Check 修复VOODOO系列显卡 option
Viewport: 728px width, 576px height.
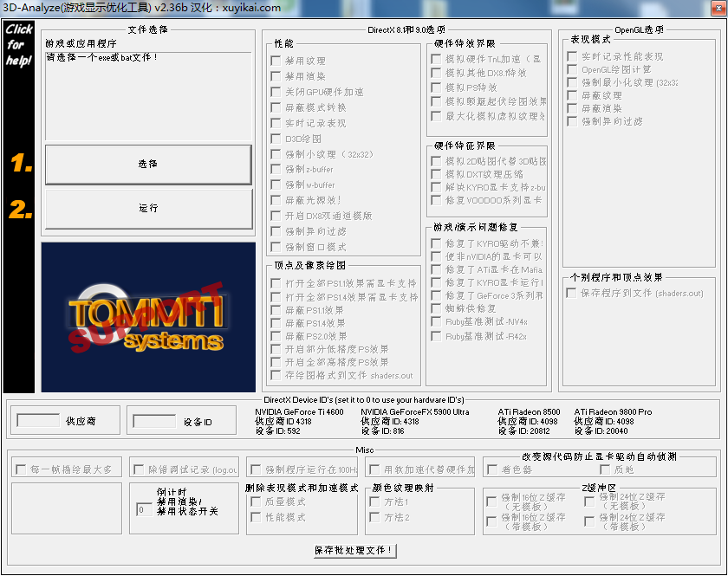tap(436, 200)
